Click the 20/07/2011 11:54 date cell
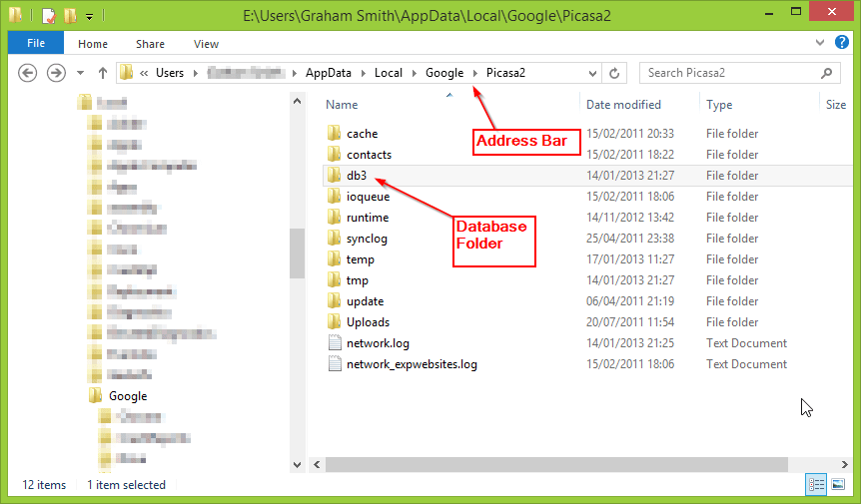861x504 pixels. click(630, 322)
